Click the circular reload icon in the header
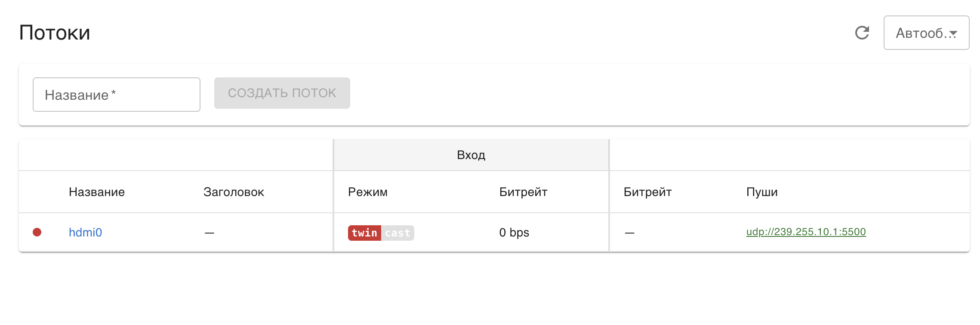 [x=862, y=33]
